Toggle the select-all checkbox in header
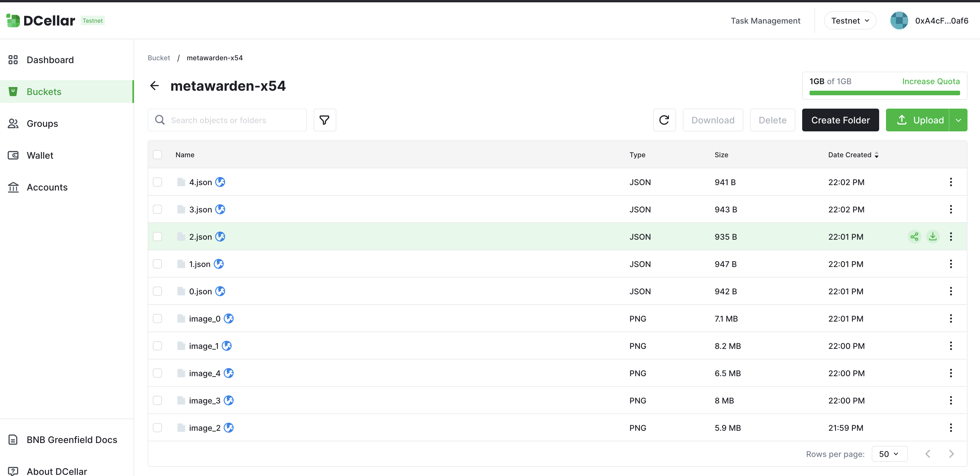 [x=157, y=155]
